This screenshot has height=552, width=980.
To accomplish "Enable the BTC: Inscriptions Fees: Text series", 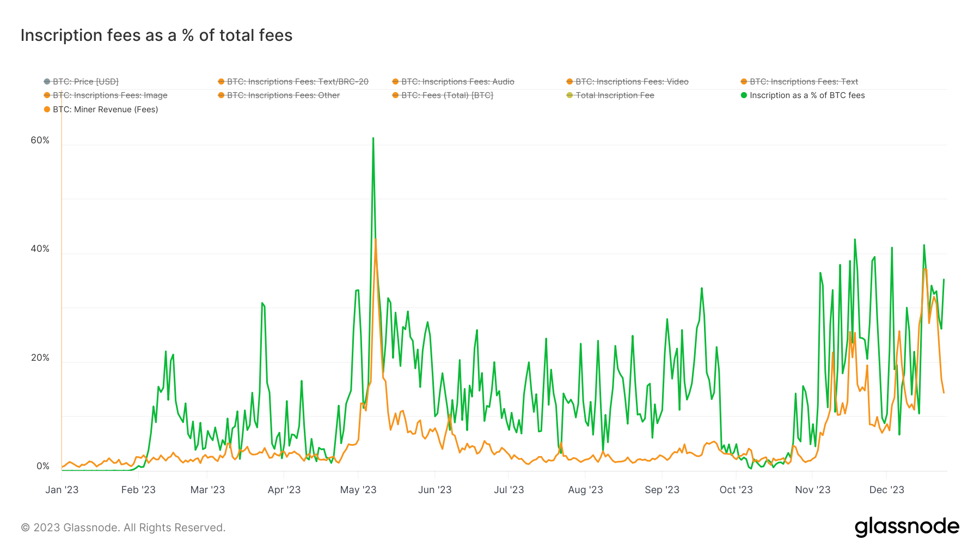I will pyautogui.click(x=804, y=82).
